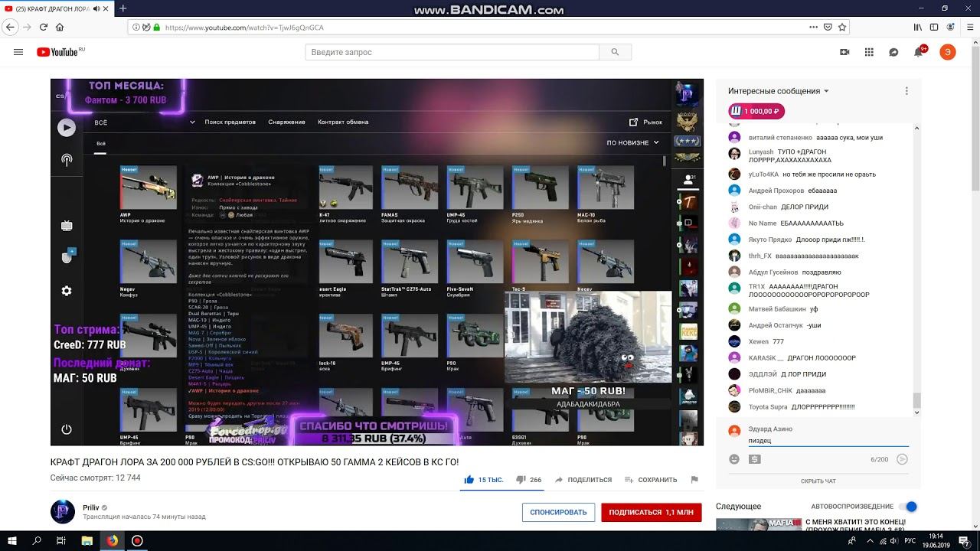The height and width of the screenshot is (551, 980).
Task: Share the video via 'ПОДЕЛИТЬСЯ'
Action: point(583,480)
